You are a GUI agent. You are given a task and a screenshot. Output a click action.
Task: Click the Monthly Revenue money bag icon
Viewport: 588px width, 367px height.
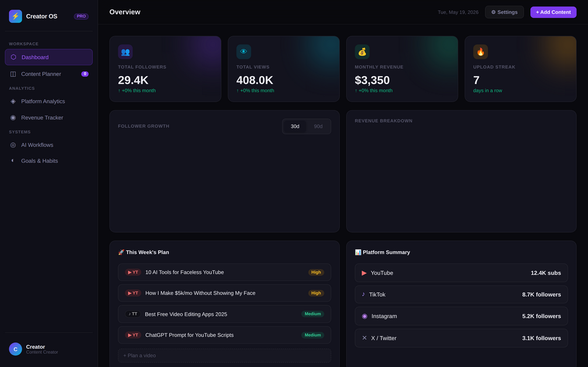[362, 51]
